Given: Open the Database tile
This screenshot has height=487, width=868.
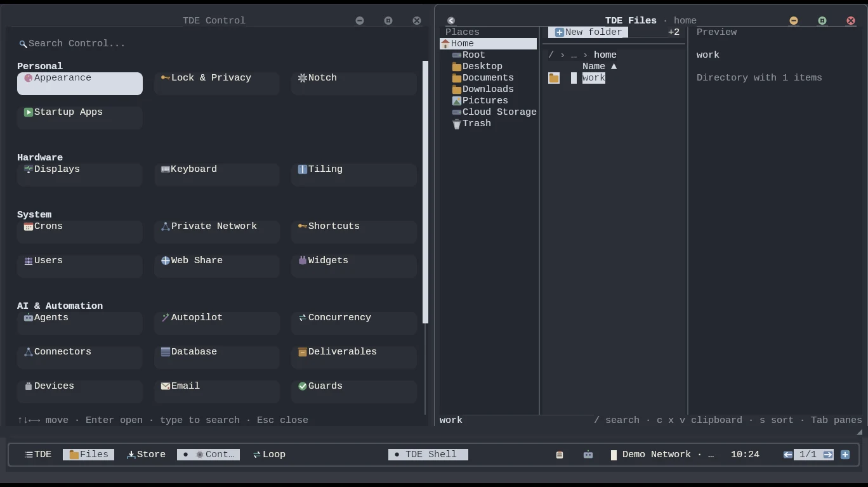Looking at the screenshot, I should [217, 357].
